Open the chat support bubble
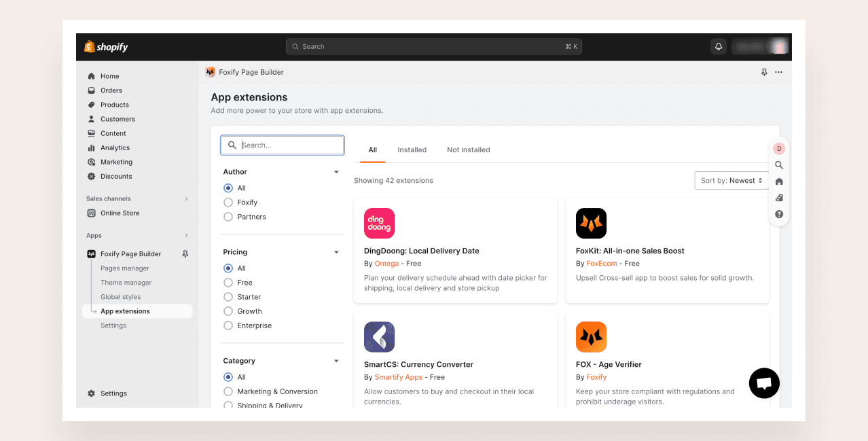 click(764, 383)
